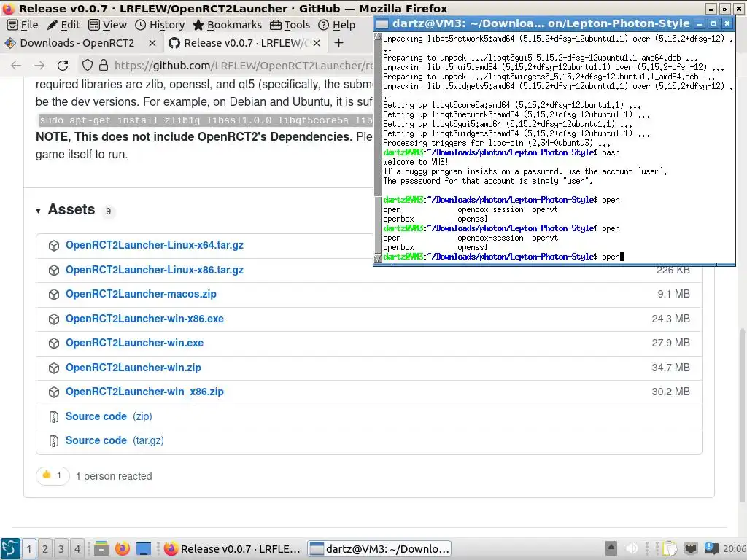
Task: Open the Firefox File menu
Action: click(x=23, y=25)
